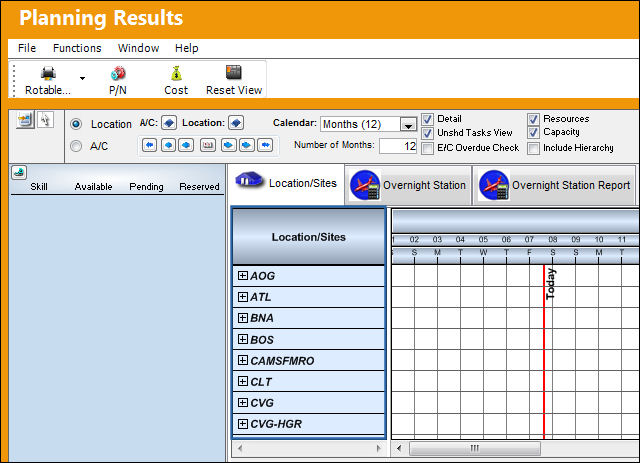Click the calendar grid horizontal scrollbar thumb
This screenshot has width=640, height=463.
tap(475, 448)
